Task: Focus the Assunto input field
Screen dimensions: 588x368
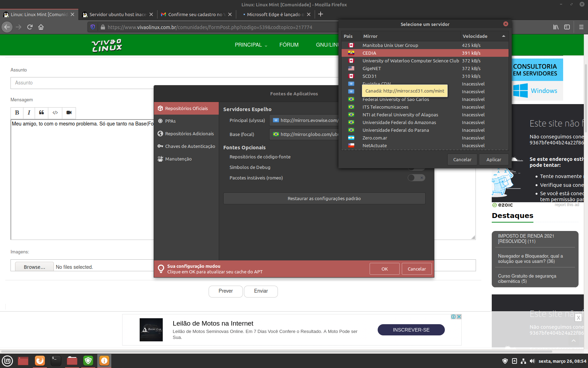Action: (175, 83)
